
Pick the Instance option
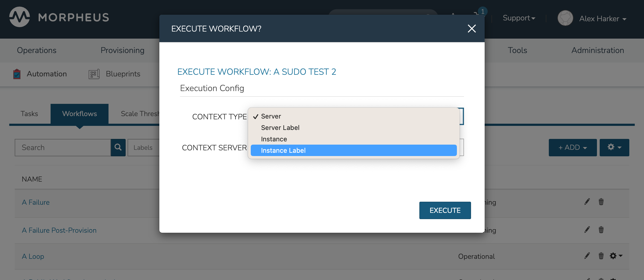tap(274, 139)
